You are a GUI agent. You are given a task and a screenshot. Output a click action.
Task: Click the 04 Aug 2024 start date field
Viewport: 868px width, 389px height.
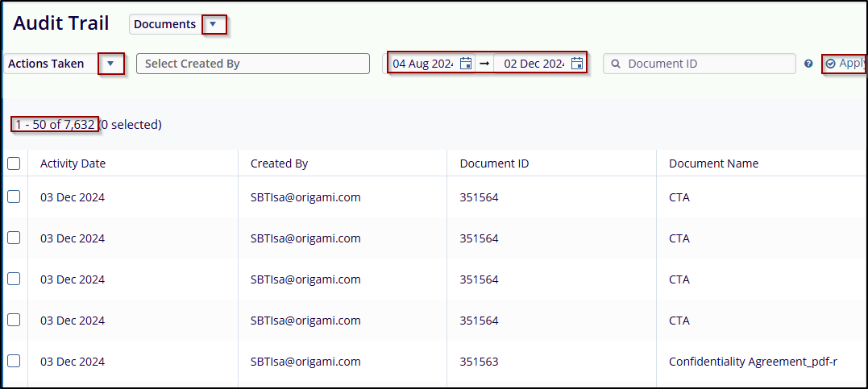tap(423, 64)
